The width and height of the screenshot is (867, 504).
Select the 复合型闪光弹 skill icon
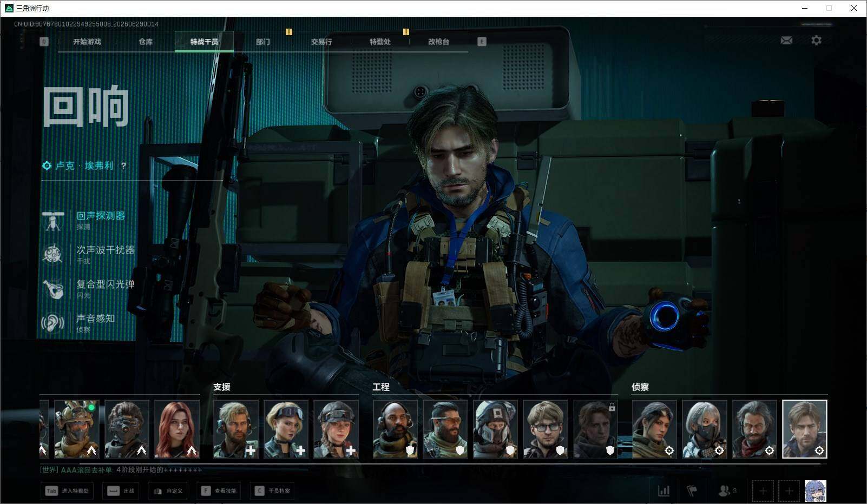click(x=53, y=288)
